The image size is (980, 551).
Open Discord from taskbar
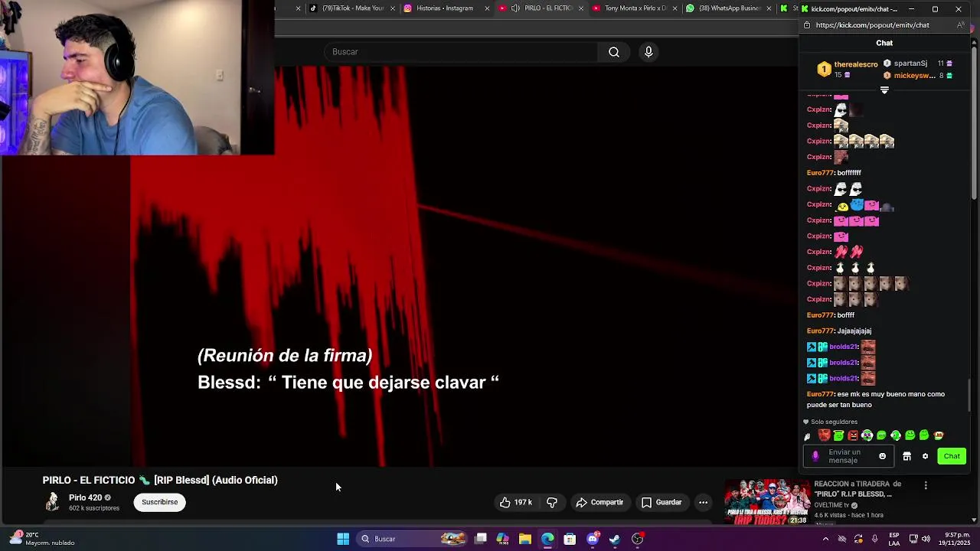[593, 539]
